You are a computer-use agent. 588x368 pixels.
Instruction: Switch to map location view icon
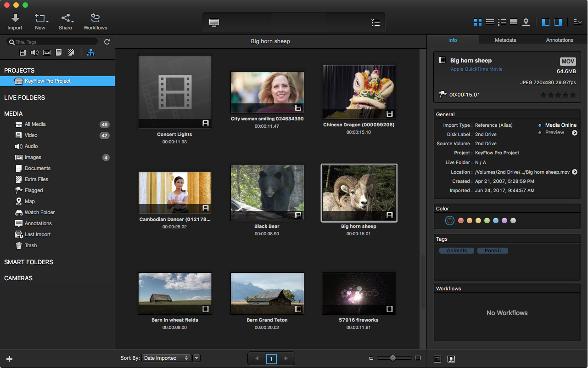tap(526, 22)
